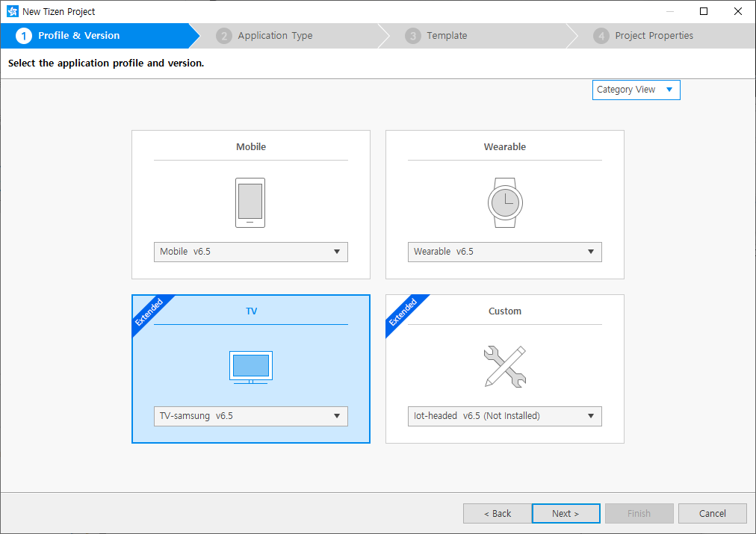Click the Cancel button
Viewport: 756px width, 534px height.
pos(713,514)
